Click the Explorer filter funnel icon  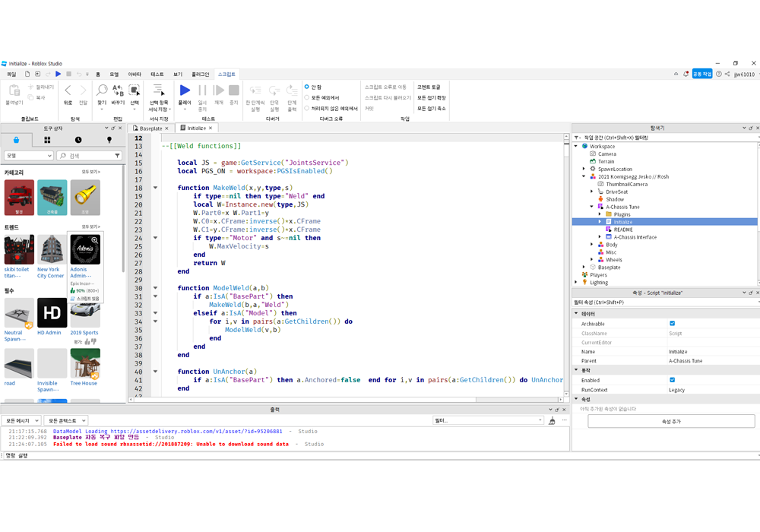578,138
